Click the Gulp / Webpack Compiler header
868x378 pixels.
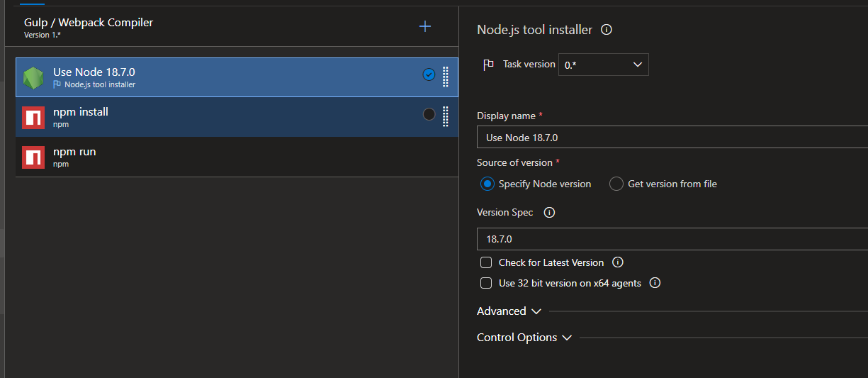tap(89, 23)
